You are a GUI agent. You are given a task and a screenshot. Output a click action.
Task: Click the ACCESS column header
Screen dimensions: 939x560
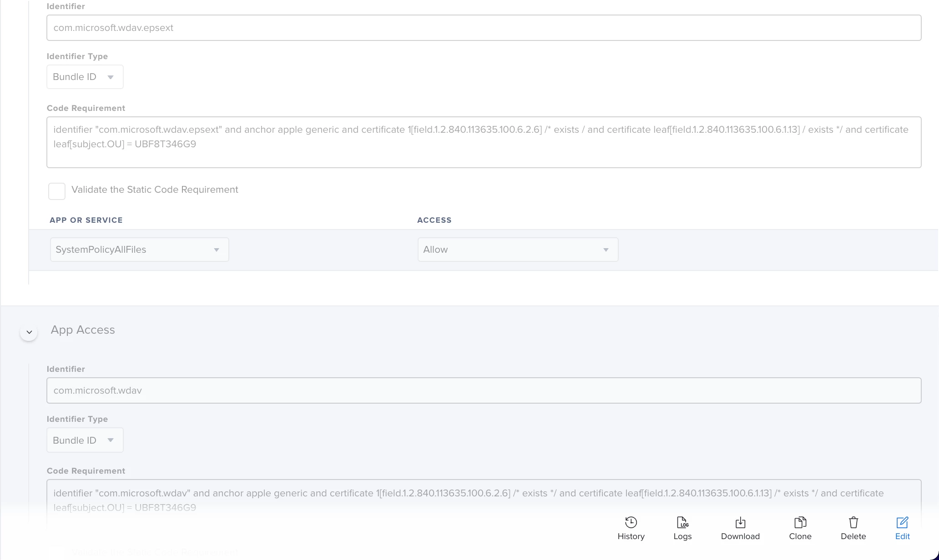coord(434,220)
